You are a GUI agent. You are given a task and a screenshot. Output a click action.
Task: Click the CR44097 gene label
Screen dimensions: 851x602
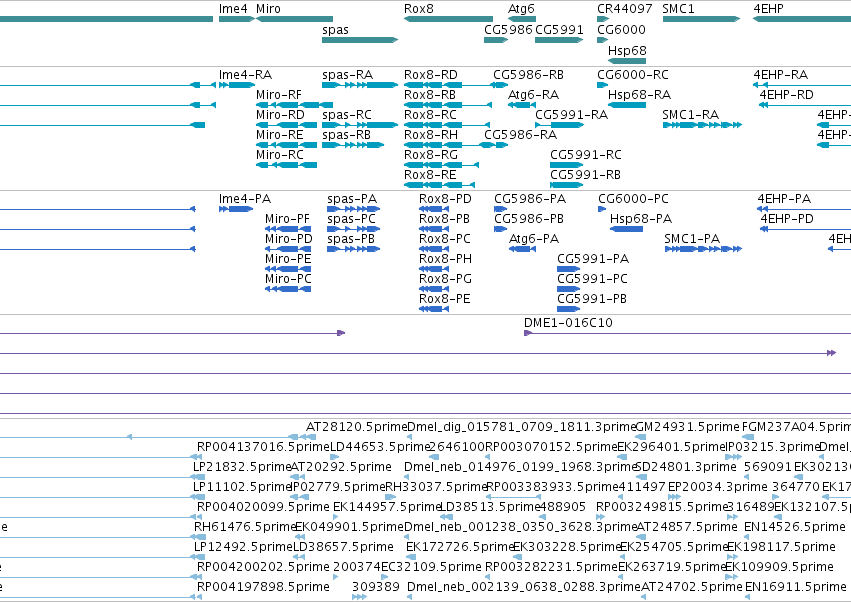coord(625,9)
